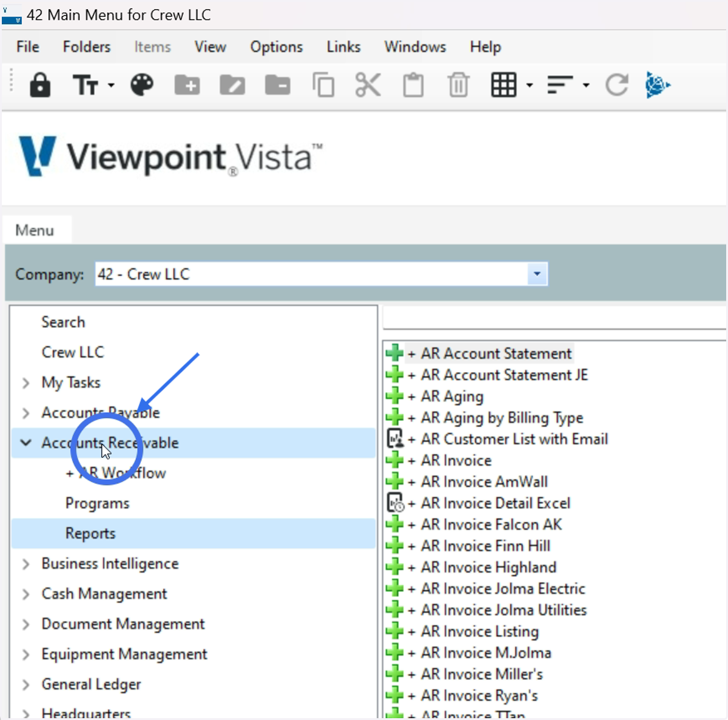Select the AR Invoice Jolma Utilities report

pos(504,610)
